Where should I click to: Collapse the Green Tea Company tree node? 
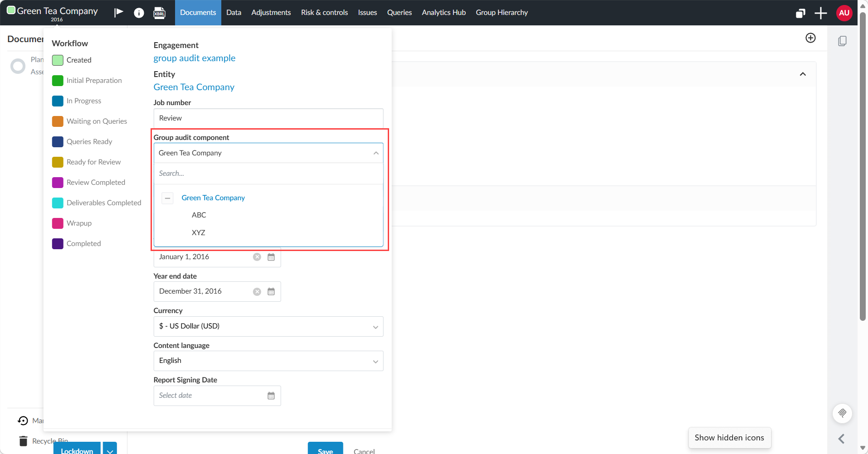pyautogui.click(x=167, y=198)
